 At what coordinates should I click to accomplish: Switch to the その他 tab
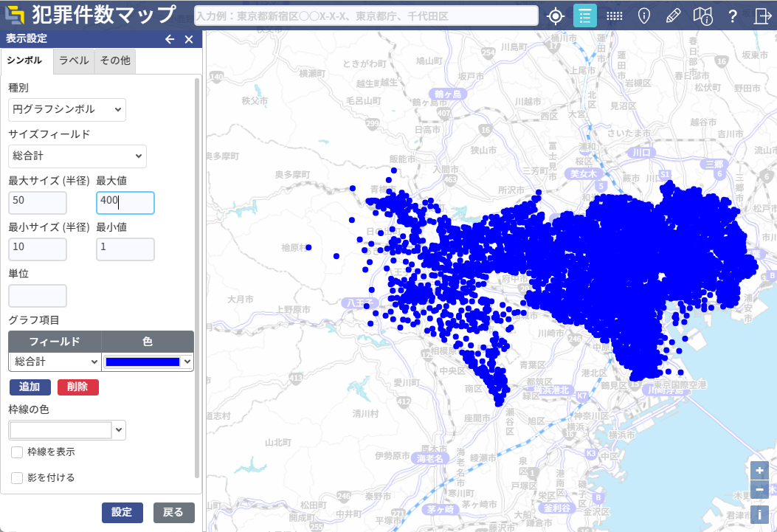(115, 61)
